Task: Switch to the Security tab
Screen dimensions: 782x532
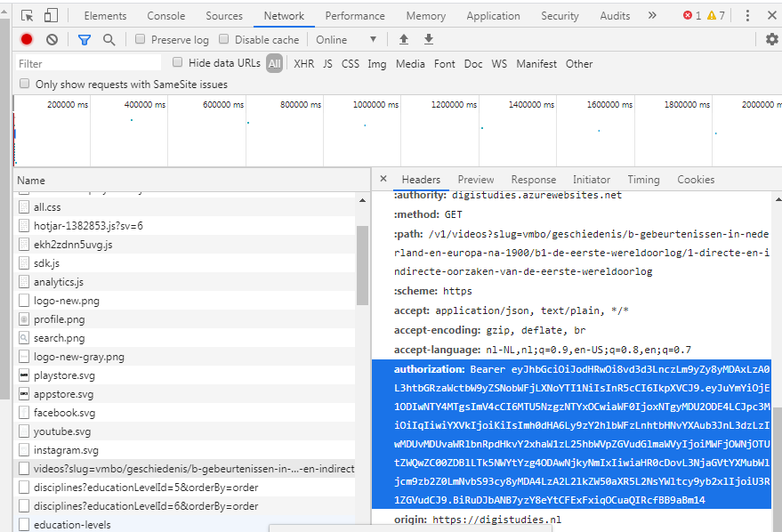Action: pos(560,16)
